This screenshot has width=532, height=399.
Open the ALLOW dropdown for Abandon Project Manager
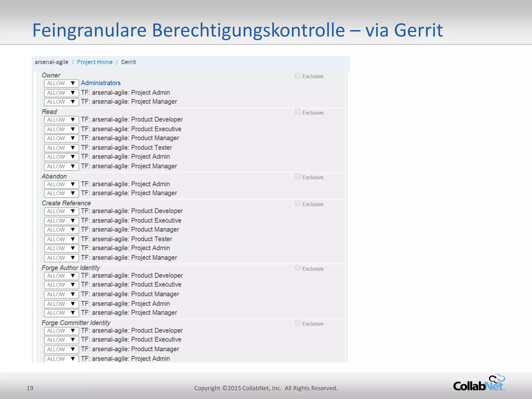[x=61, y=193]
